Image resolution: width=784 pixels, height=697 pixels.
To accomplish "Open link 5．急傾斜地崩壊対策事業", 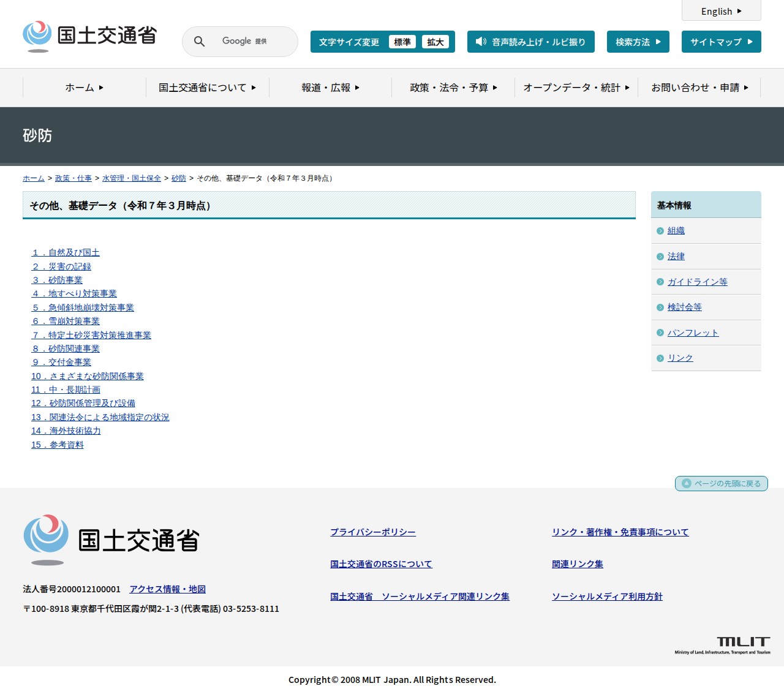I will (x=83, y=307).
